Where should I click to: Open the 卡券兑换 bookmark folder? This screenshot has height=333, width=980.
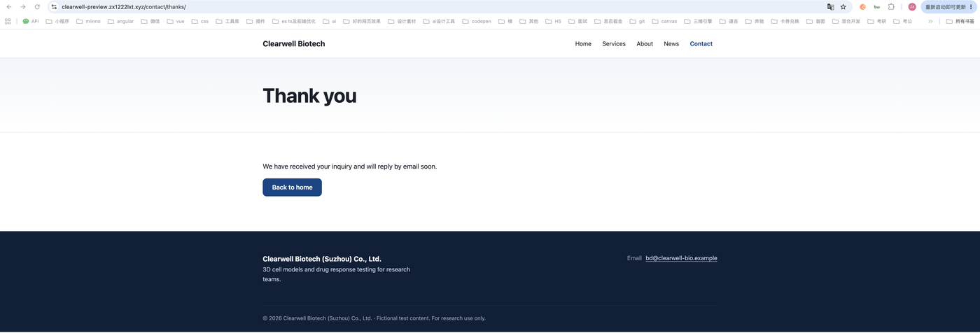[785, 21]
